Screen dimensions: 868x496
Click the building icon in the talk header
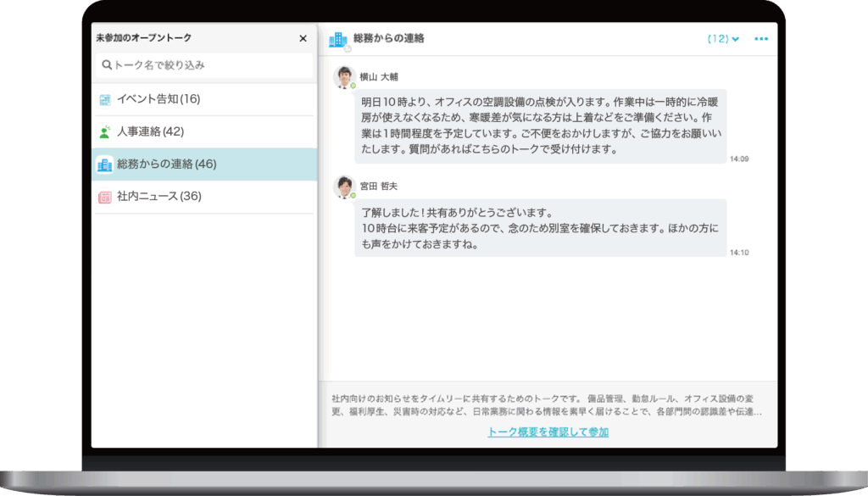tap(338, 39)
